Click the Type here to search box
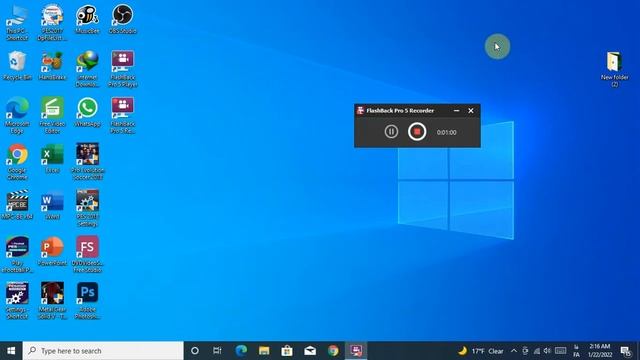This screenshot has width=640, height=360. [x=103, y=351]
